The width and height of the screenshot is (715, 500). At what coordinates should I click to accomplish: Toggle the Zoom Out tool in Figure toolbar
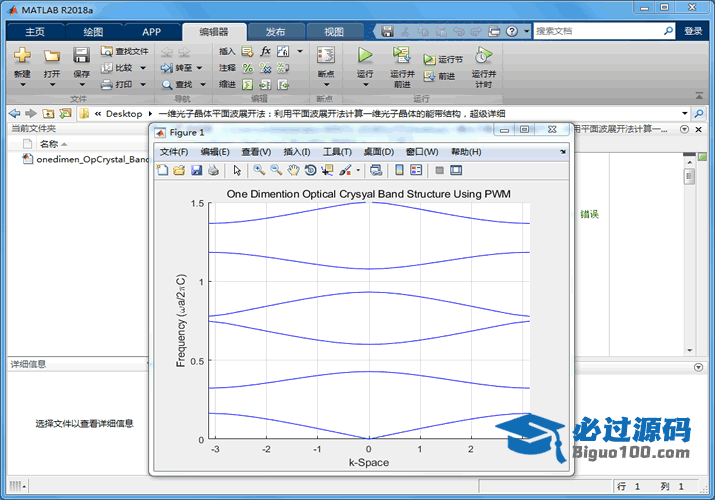(x=276, y=170)
